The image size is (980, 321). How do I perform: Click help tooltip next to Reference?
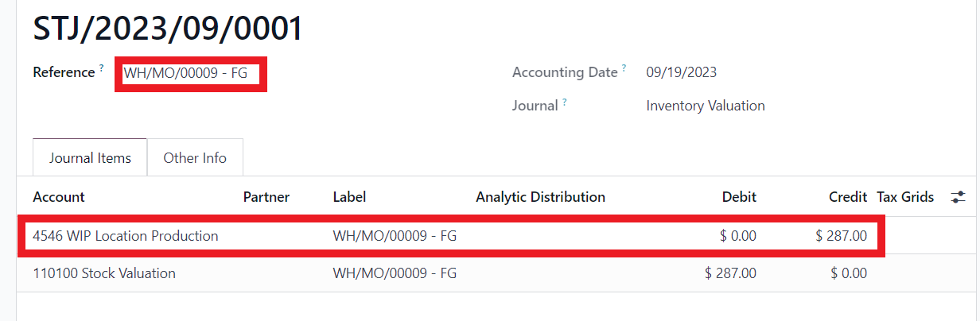point(102,69)
